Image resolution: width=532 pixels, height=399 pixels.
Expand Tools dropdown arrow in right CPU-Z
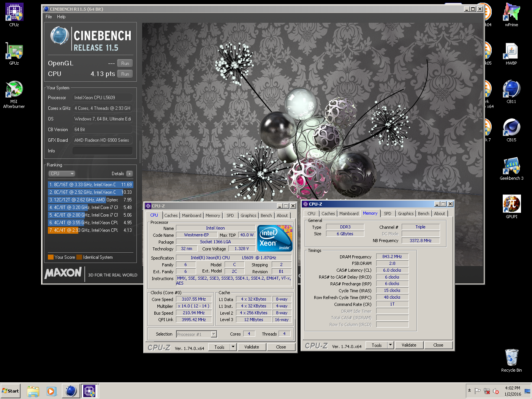coord(391,345)
